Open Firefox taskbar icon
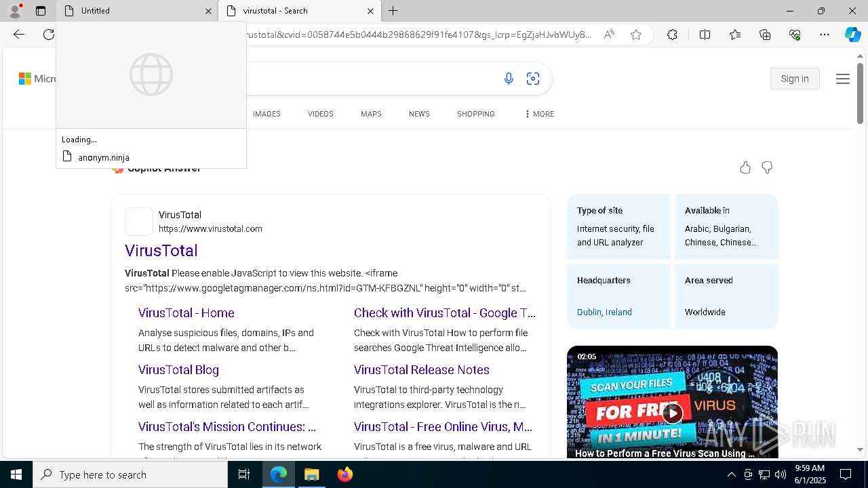 [x=344, y=474]
